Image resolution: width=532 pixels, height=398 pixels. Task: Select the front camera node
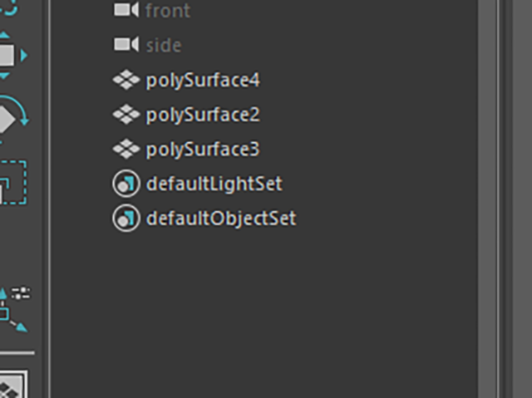[x=167, y=10]
